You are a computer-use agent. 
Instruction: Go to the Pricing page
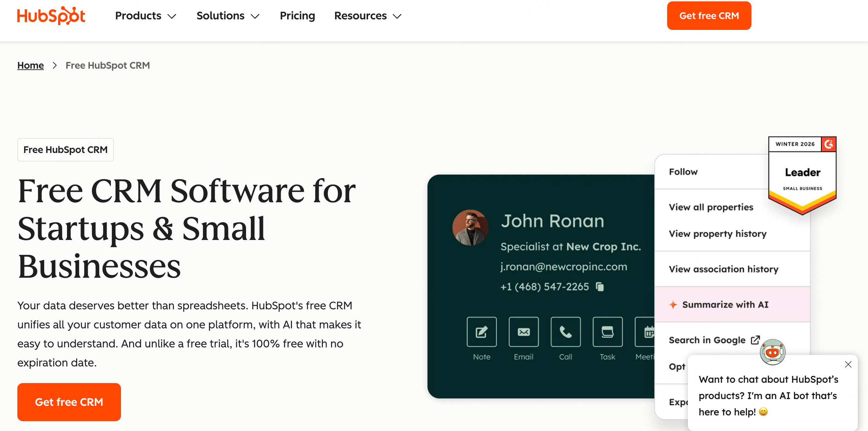(x=297, y=16)
